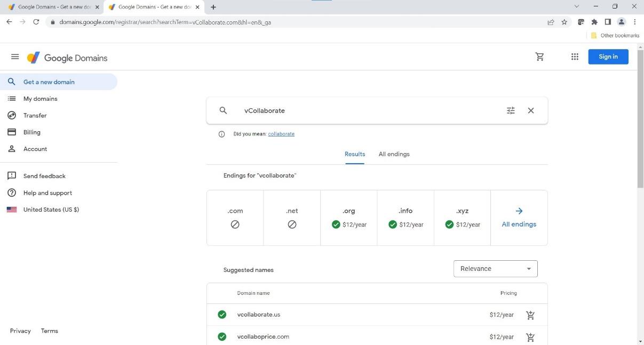Toggle the browser side panel icon

pos(608,22)
